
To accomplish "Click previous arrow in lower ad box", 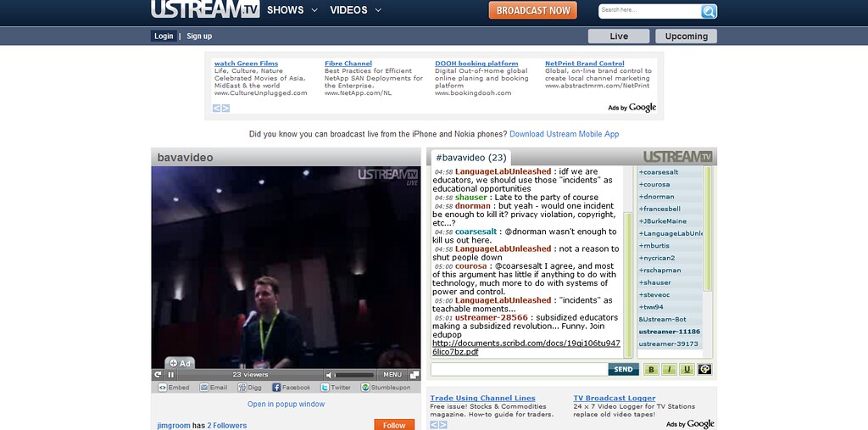I will coord(434,425).
